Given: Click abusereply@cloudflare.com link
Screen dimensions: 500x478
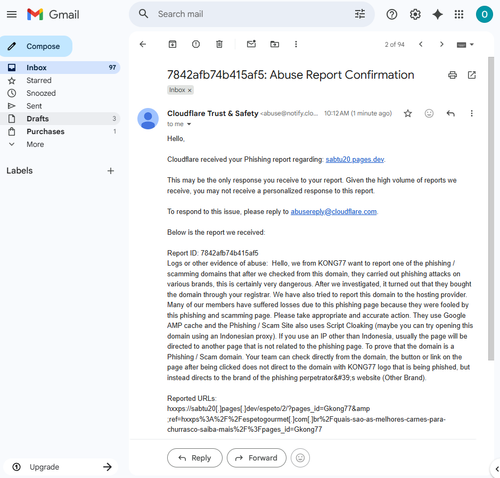Looking at the screenshot, I should (x=334, y=212).
